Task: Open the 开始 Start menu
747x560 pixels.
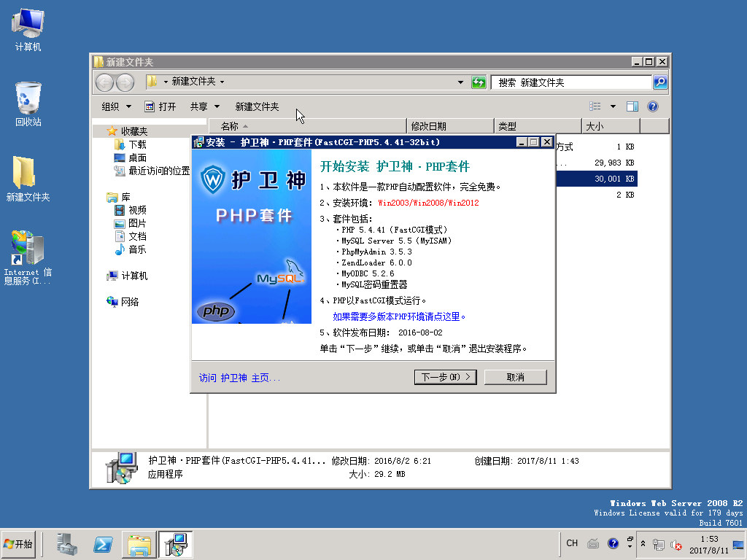Action: [18, 544]
